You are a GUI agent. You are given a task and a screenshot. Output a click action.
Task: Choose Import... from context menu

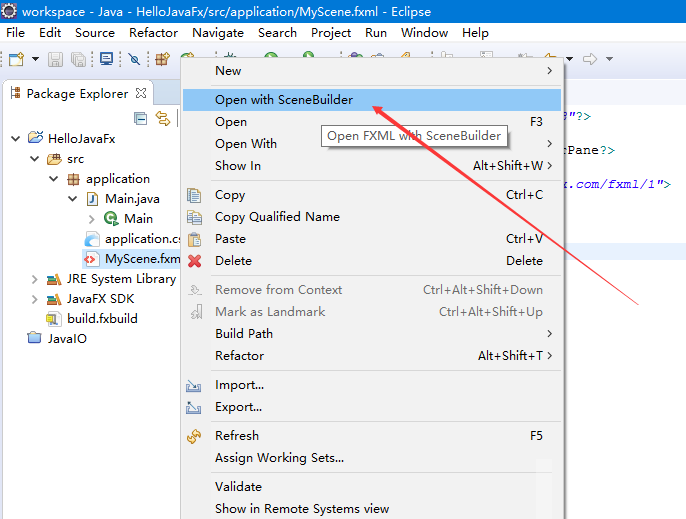[x=372, y=385]
